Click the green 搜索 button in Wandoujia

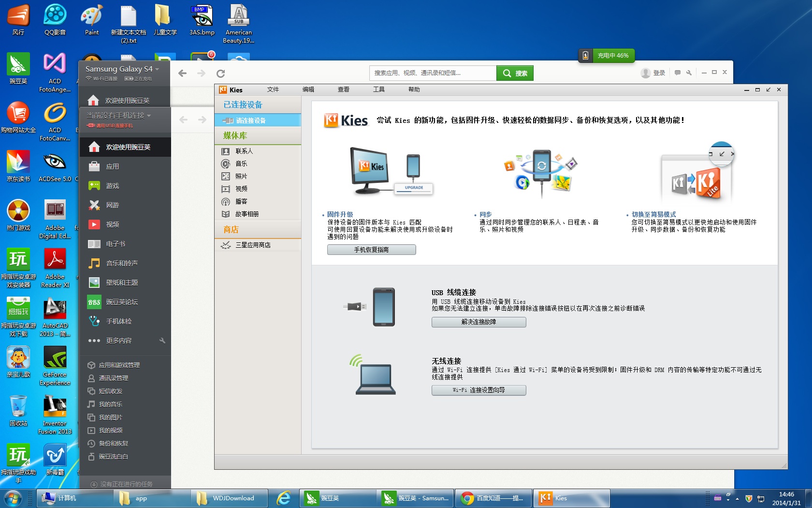coord(515,73)
